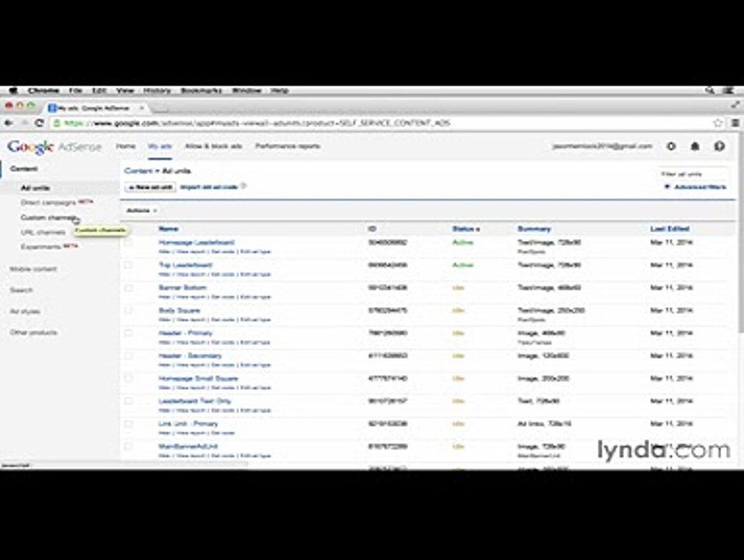The height and width of the screenshot is (560, 744).
Task: Click the Content breadcrumb link
Action: point(138,170)
